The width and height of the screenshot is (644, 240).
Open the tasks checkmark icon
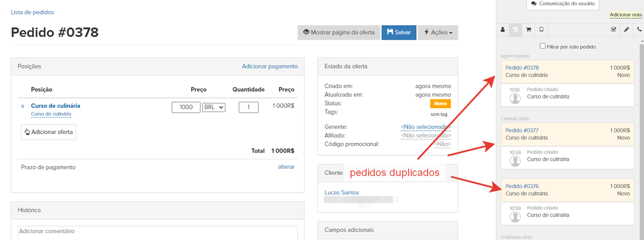click(x=613, y=29)
